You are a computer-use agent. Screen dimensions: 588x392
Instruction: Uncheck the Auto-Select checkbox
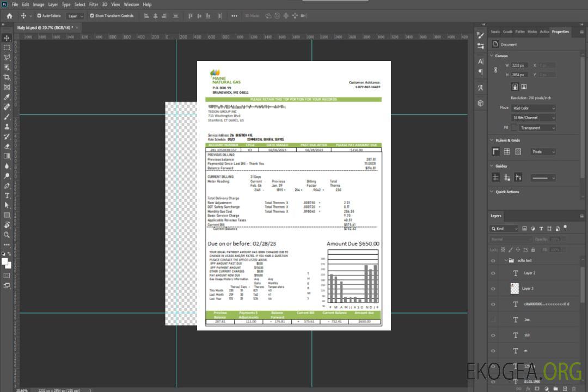(39, 16)
